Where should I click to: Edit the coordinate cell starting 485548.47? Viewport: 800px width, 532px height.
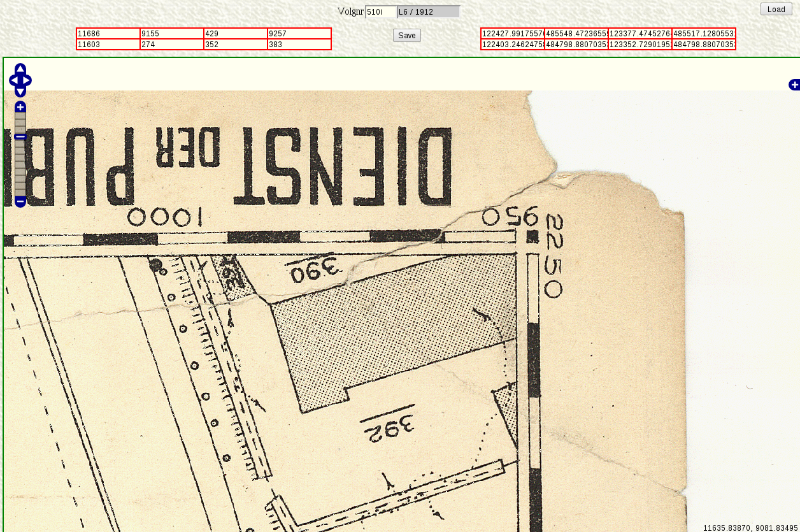click(576, 34)
